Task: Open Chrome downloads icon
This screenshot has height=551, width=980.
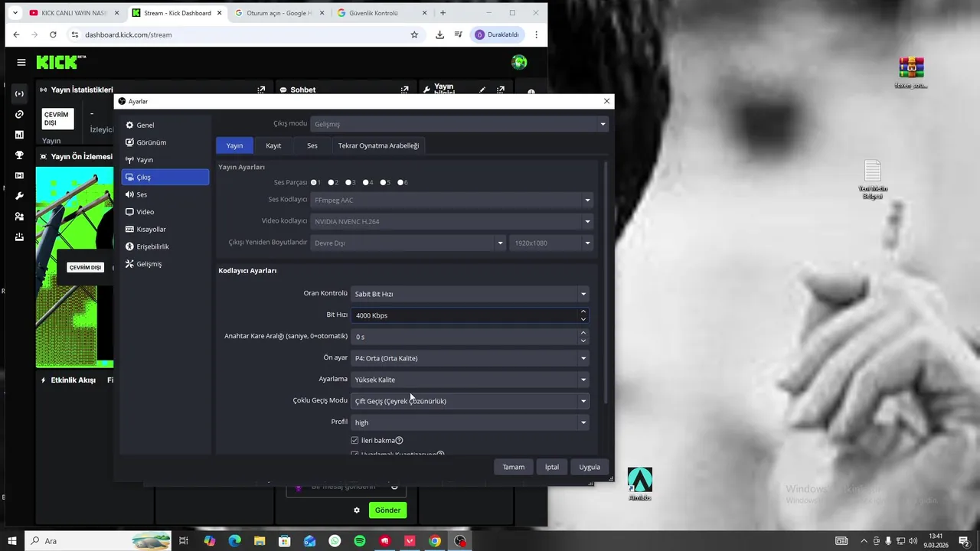Action: coord(439,34)
